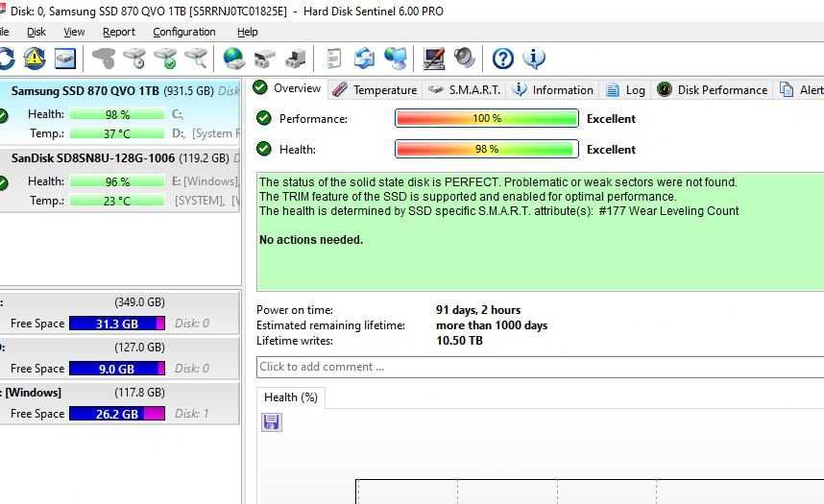This screenshot has width=824, height=504.
Task: Open the Disk menu
Action: click(x=36, y=32)
